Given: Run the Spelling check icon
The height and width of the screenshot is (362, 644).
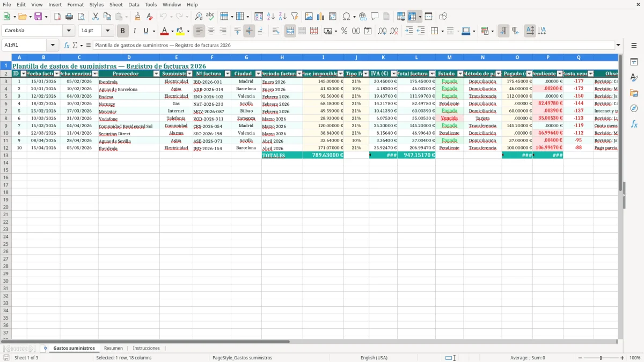Looking at the screenshot, I should [210, 17].
